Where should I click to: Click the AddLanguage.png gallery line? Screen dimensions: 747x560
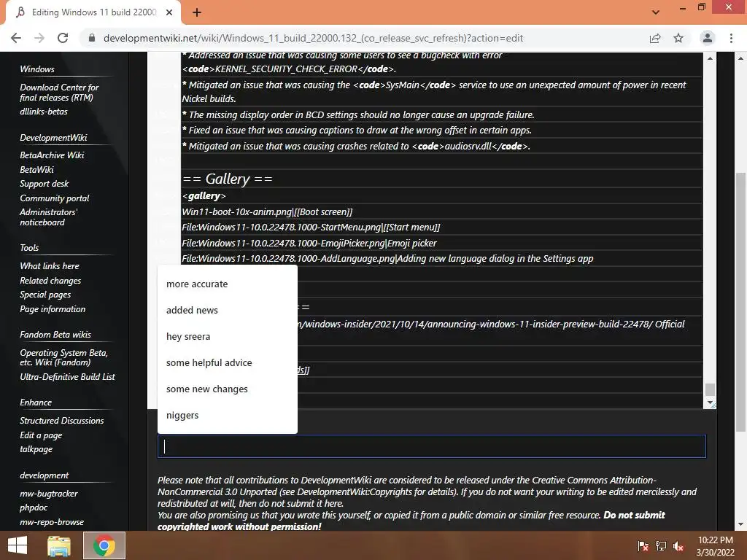tap(387, 259)
